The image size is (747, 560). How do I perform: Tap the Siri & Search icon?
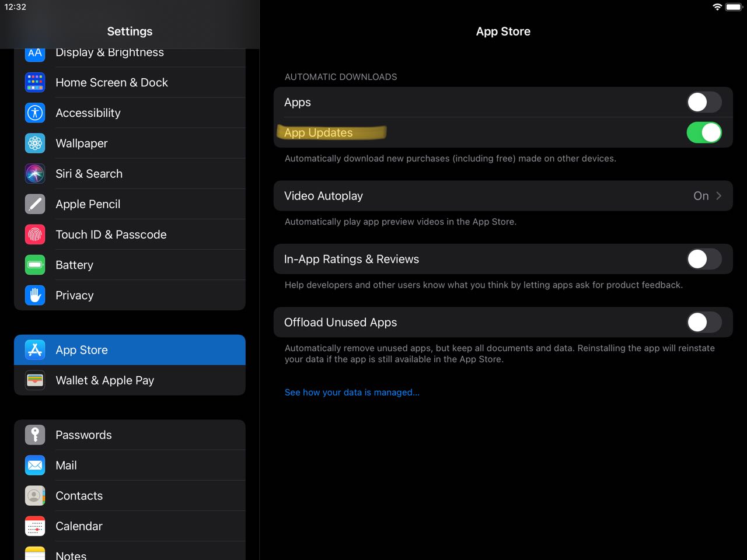pos(35,173)
